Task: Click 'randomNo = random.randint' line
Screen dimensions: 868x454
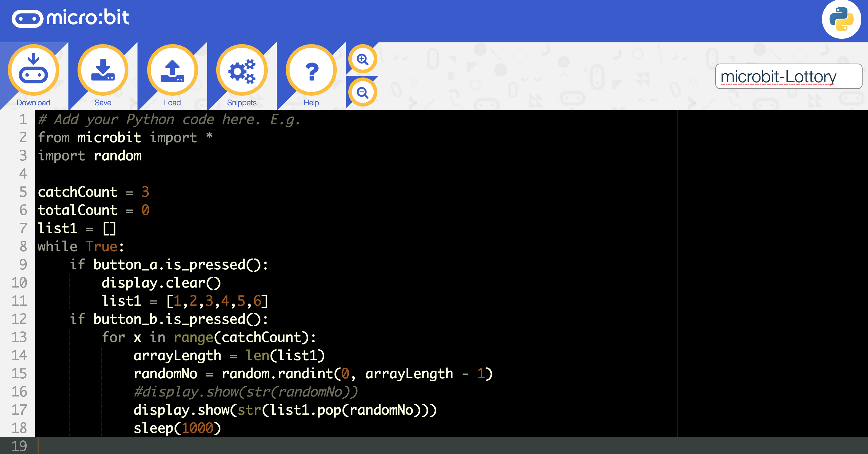Action: click(313, 374)
